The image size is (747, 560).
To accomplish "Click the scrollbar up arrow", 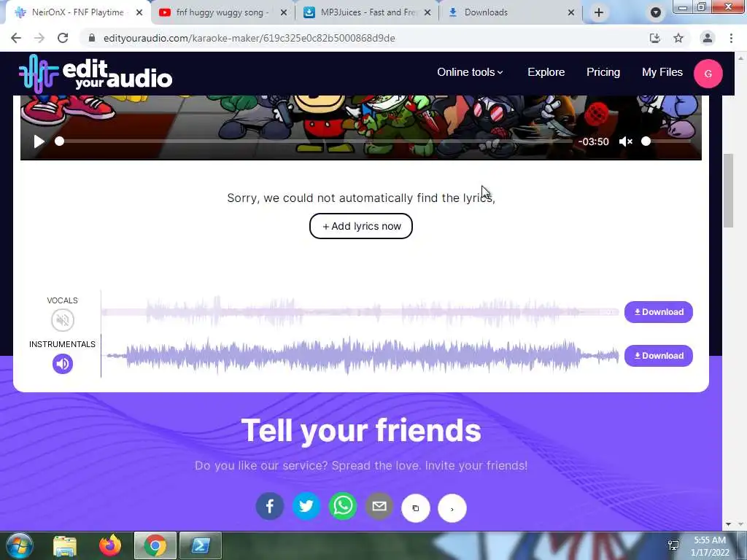I will click(x=740, y=58).
